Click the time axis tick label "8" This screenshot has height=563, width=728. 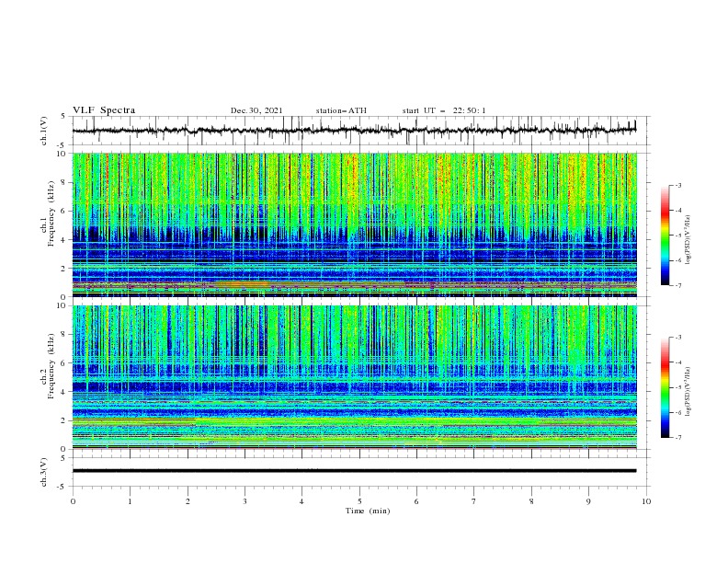click(x=531, y=501)
